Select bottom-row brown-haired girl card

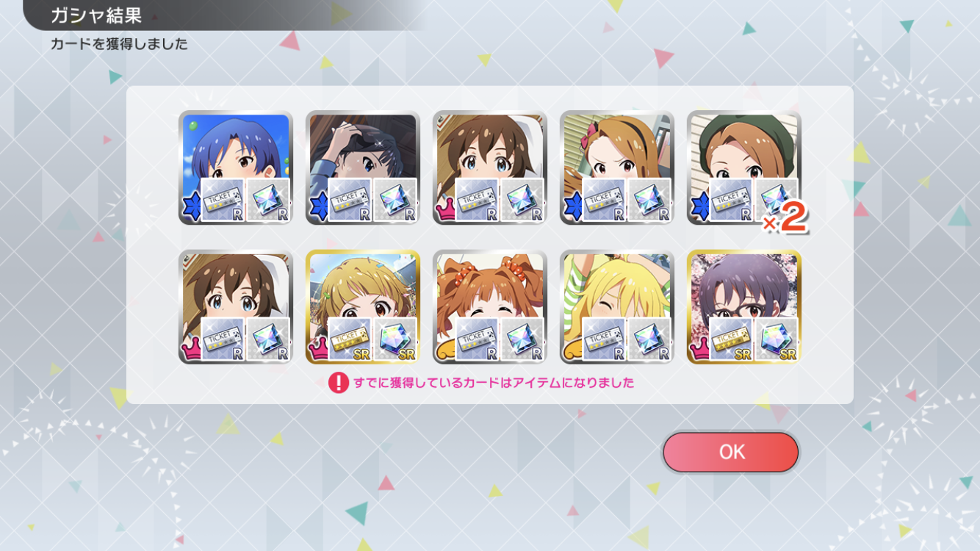coord(236,306)
